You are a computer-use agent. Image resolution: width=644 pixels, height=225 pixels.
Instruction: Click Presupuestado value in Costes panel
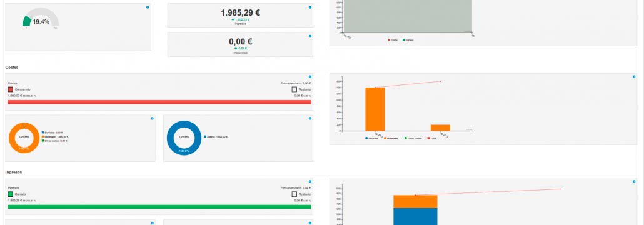tap(296, 83)
